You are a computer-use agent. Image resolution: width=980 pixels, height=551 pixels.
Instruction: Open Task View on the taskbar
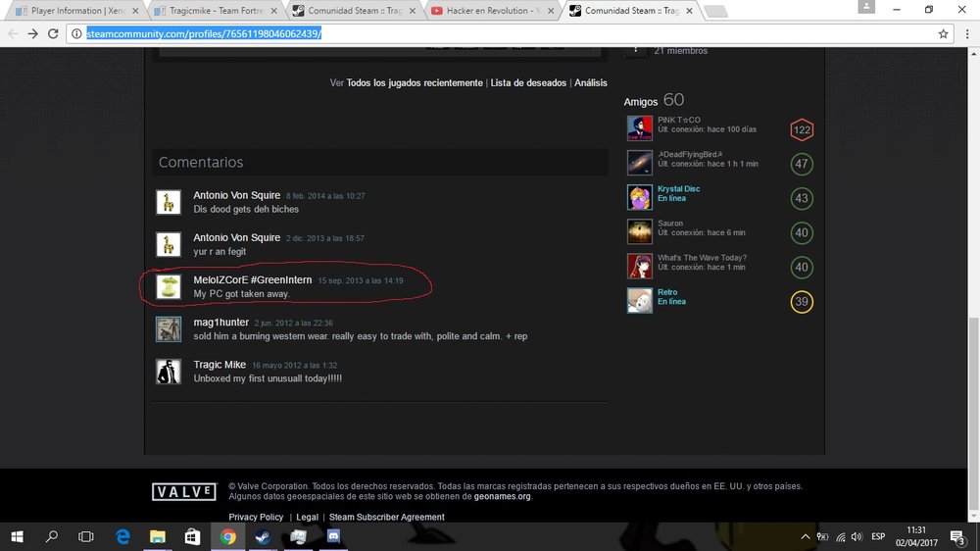click(86, 536)
